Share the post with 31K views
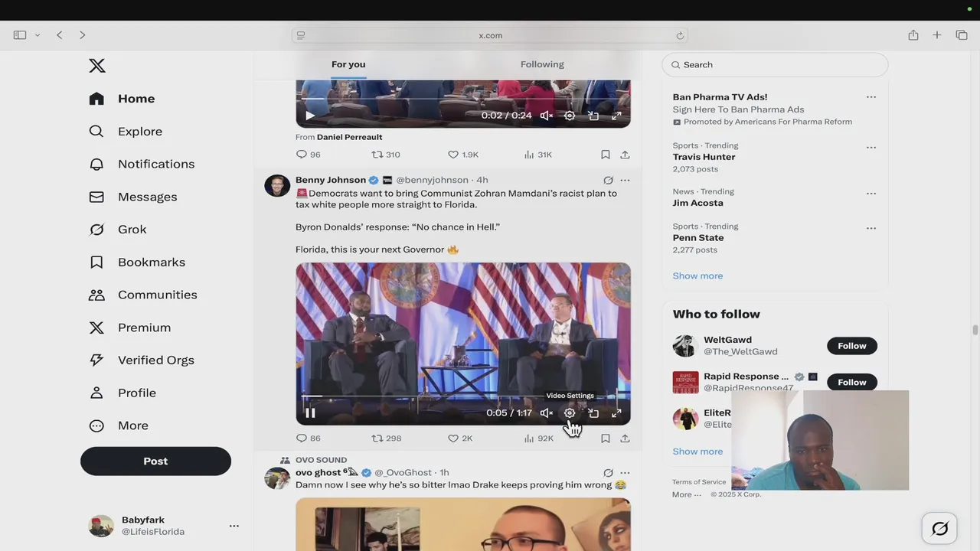The width and height of the screenshot is (980, 551). 625,155
